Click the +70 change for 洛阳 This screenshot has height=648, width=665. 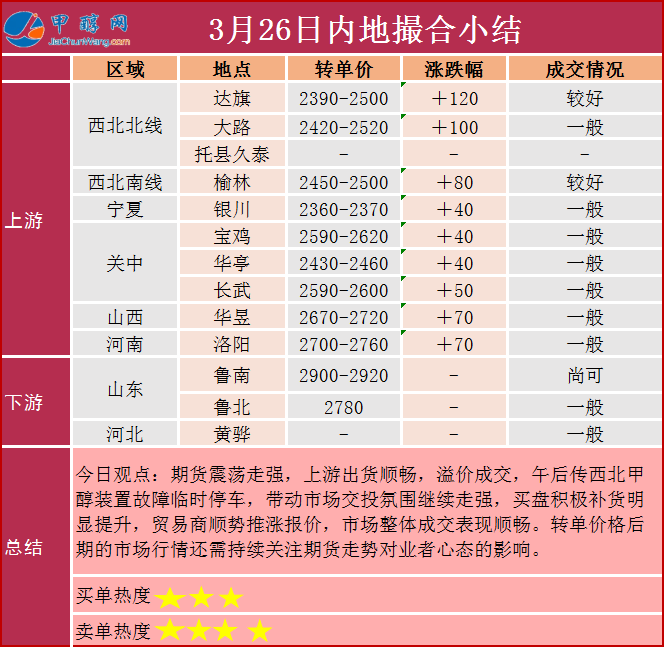click(x=454, y=344)
